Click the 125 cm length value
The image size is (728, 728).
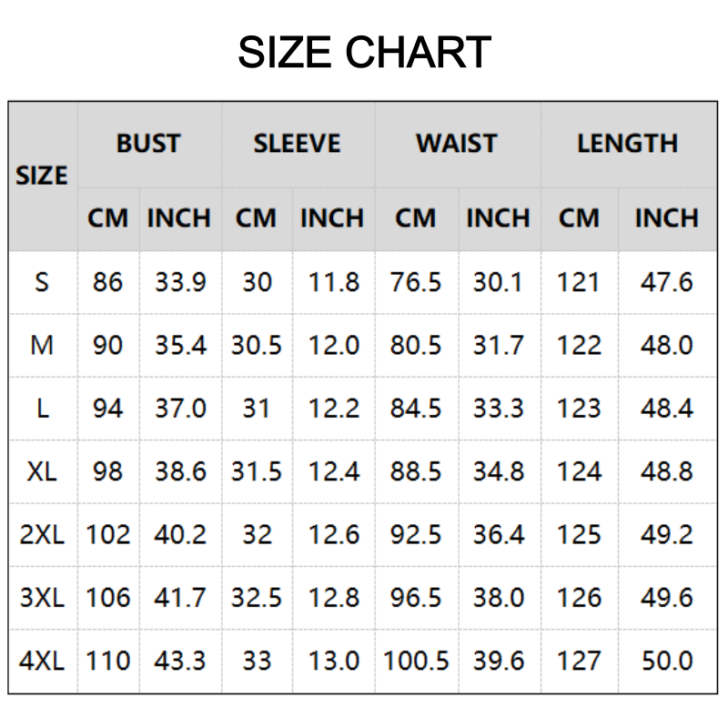(579, 534)
